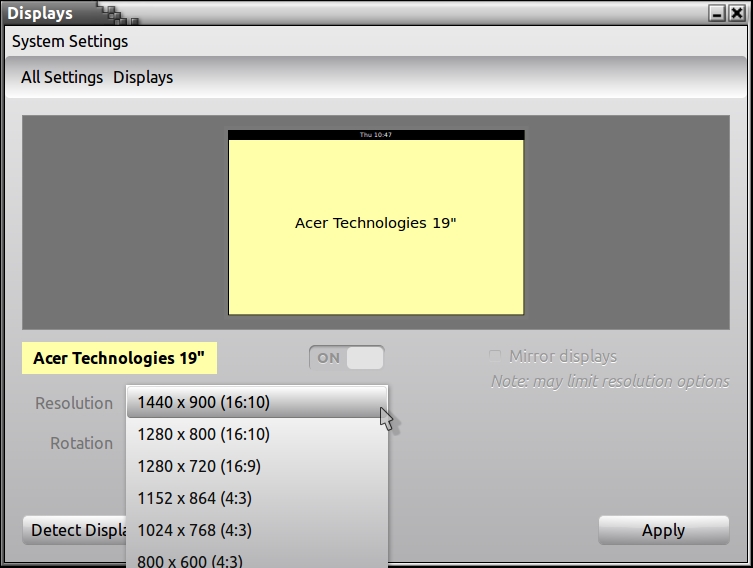The image size is (753, 568).
Task: Toggle the display ON switch
Action: [346, 358]
